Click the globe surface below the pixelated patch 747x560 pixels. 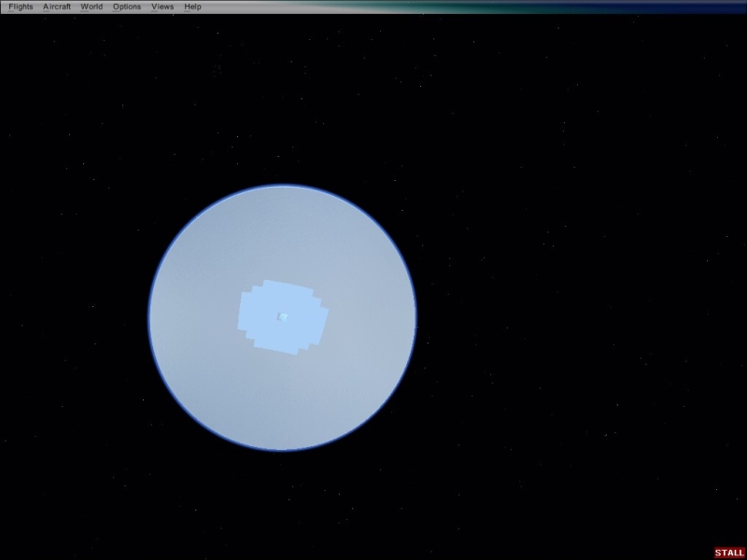(282, 401)
